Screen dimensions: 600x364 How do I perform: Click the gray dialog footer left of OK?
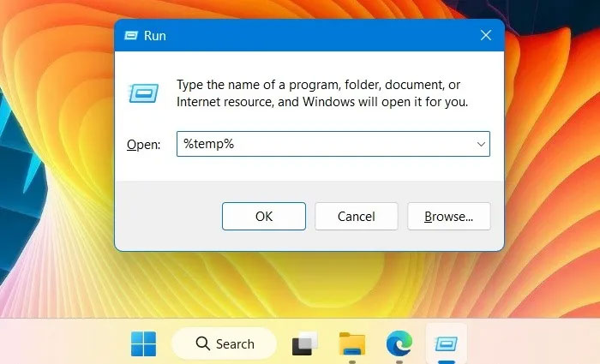(x=167, y=217)
